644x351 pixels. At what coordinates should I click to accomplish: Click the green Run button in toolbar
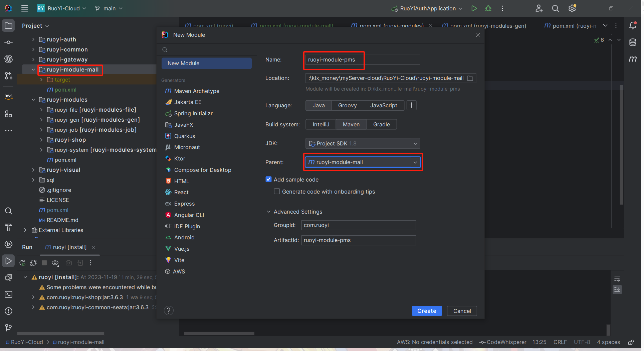(474, 8)
